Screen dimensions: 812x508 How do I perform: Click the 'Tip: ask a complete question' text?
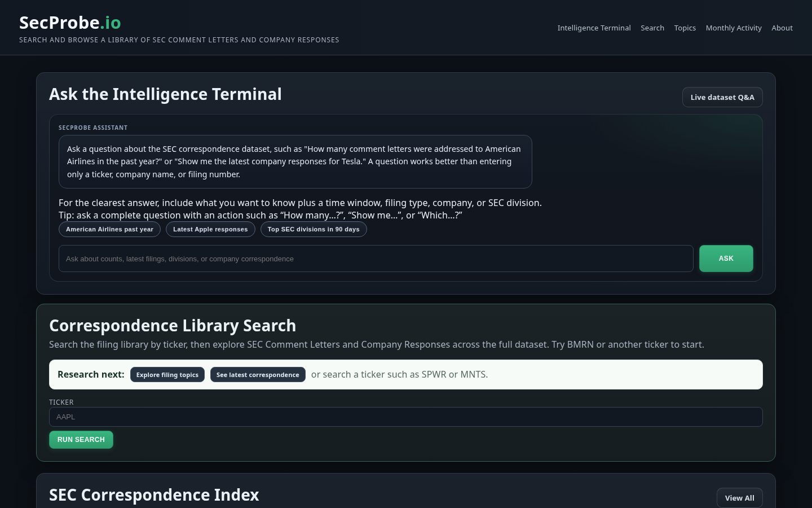[x=261, y=215]
